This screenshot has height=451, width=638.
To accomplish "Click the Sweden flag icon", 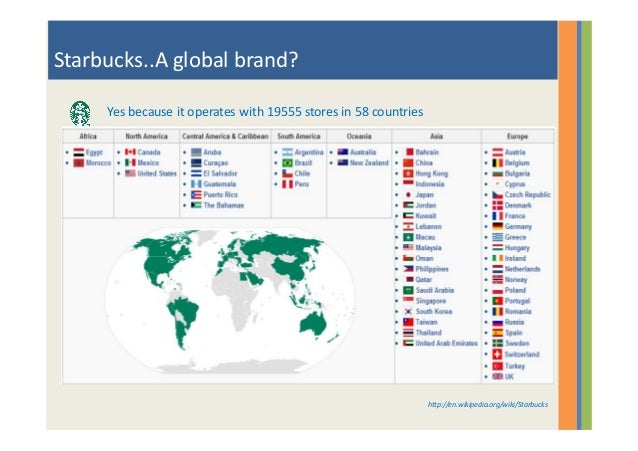I will click(498, 343).
